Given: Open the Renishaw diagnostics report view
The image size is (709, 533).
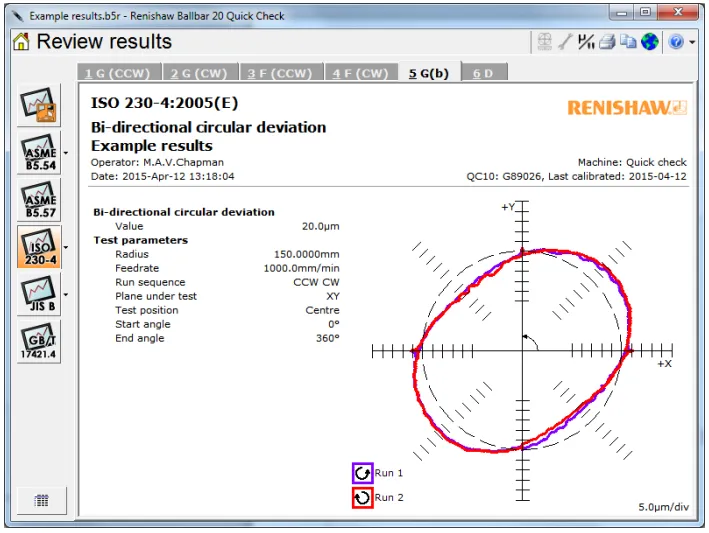Looking at the screenshot, I should pos(39,105).
